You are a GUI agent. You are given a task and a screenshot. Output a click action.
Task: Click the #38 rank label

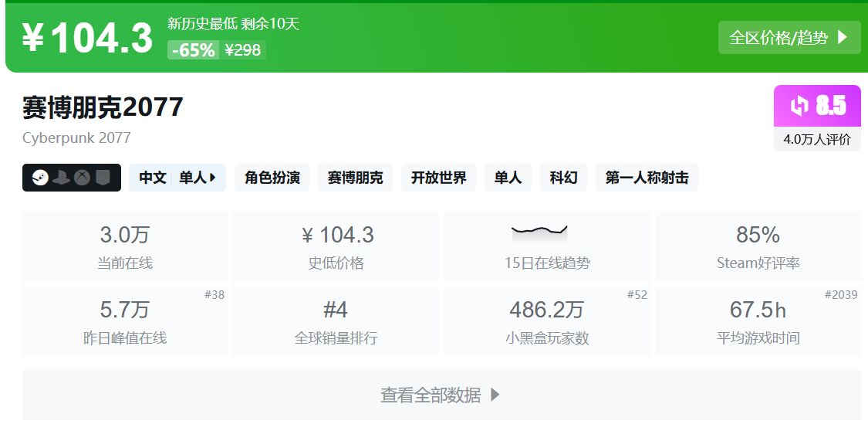pos(214,295)
